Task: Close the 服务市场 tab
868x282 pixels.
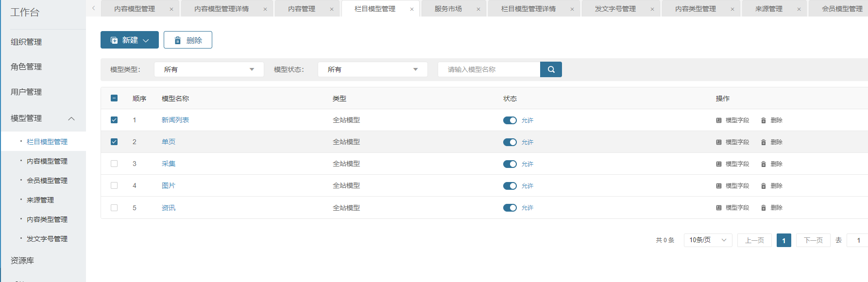Action: (x=478, y=9)
